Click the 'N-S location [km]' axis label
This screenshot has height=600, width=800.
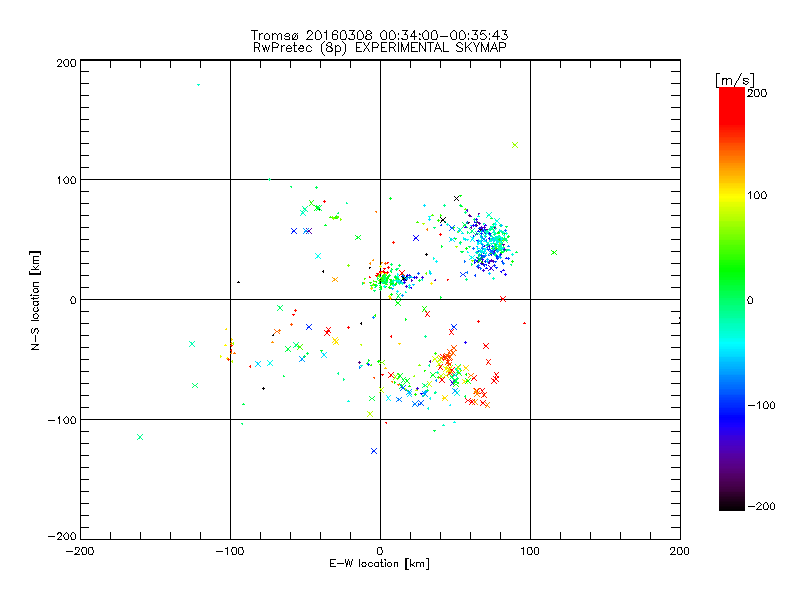tap(35, 301)
